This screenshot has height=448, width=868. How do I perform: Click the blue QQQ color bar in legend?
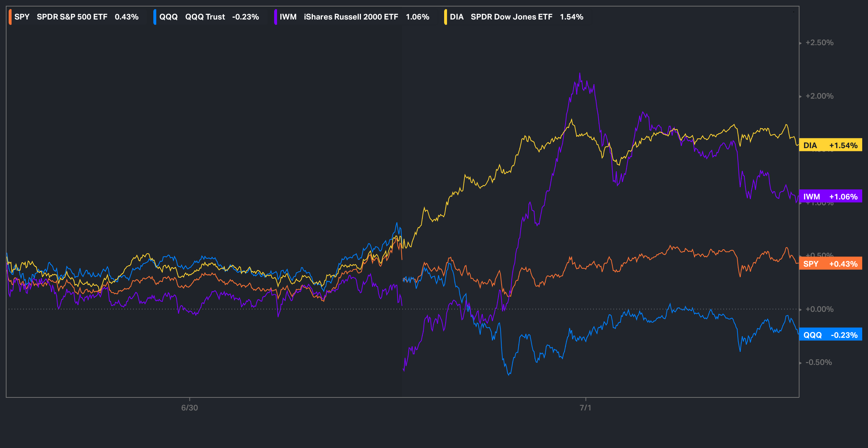pos(155,17)
